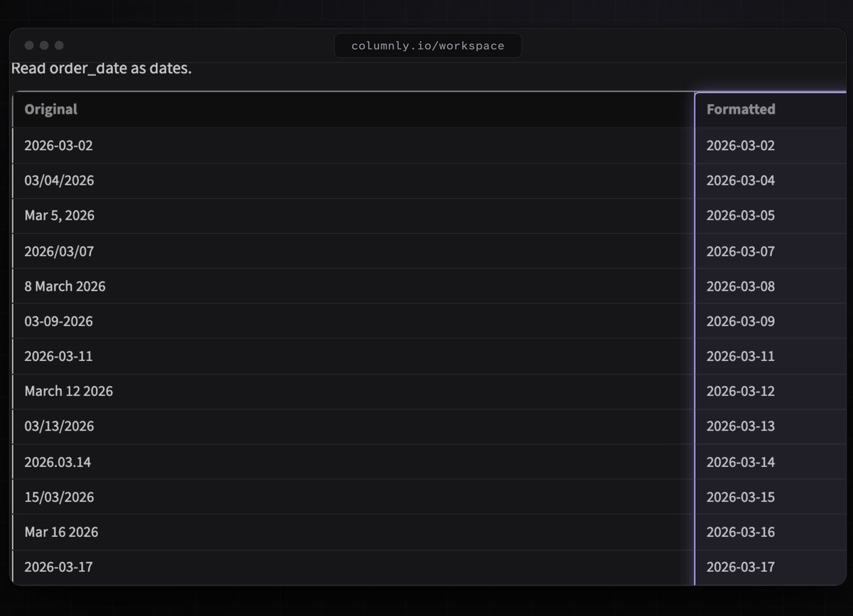The height and width of the screenshot is (616, 853).
Task: Click the columnly.io/workspace address bar
Action: click(428, 45)
